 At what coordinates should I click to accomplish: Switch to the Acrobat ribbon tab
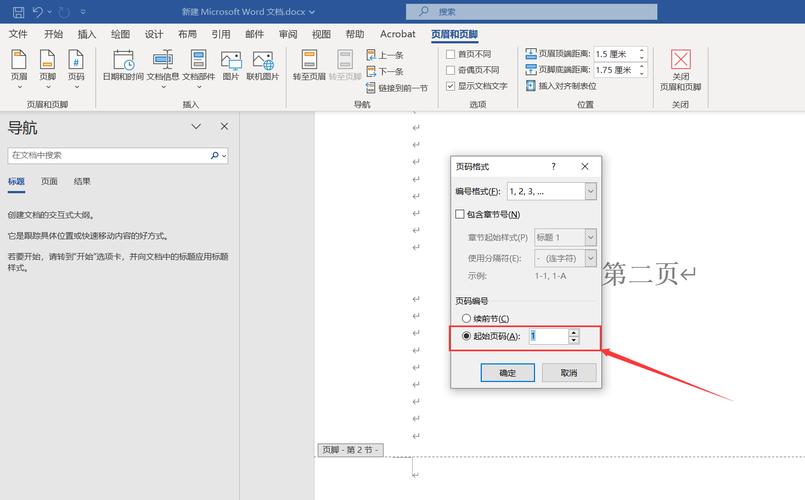[x=397, y=34]
